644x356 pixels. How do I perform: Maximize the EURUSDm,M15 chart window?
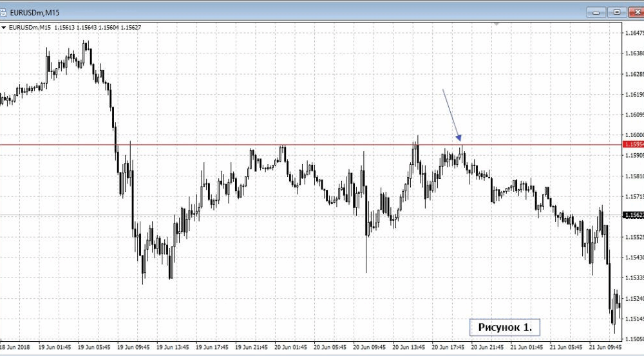coord(617,12)
